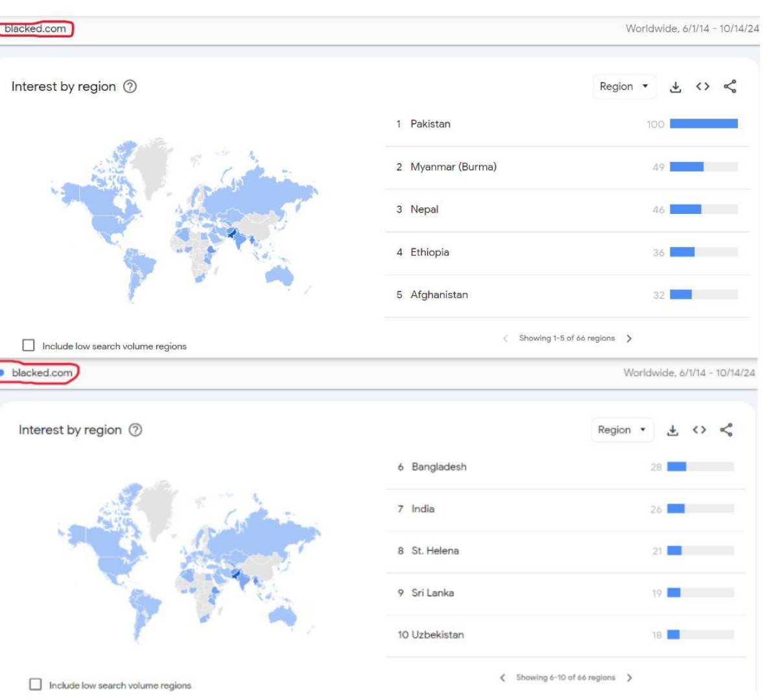The image size is (771, 700).
Task: Click top blacked.com search term label
Action: point(36,29)
